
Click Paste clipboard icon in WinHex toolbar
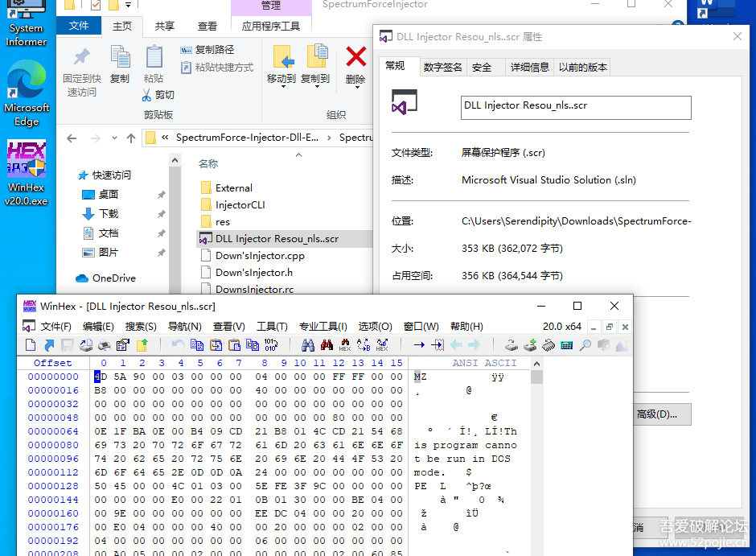click(x=234, y=345)
